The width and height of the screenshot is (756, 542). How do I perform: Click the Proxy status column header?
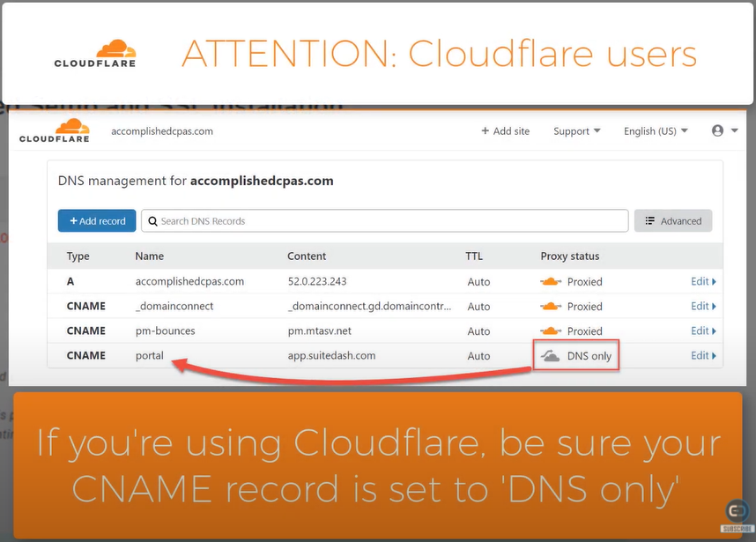point(570,256)
